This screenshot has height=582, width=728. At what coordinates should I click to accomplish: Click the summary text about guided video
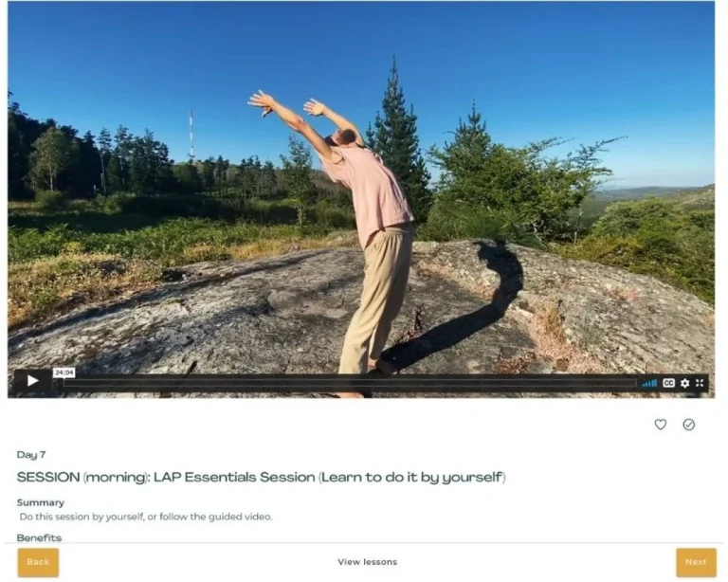coord(146,517)
